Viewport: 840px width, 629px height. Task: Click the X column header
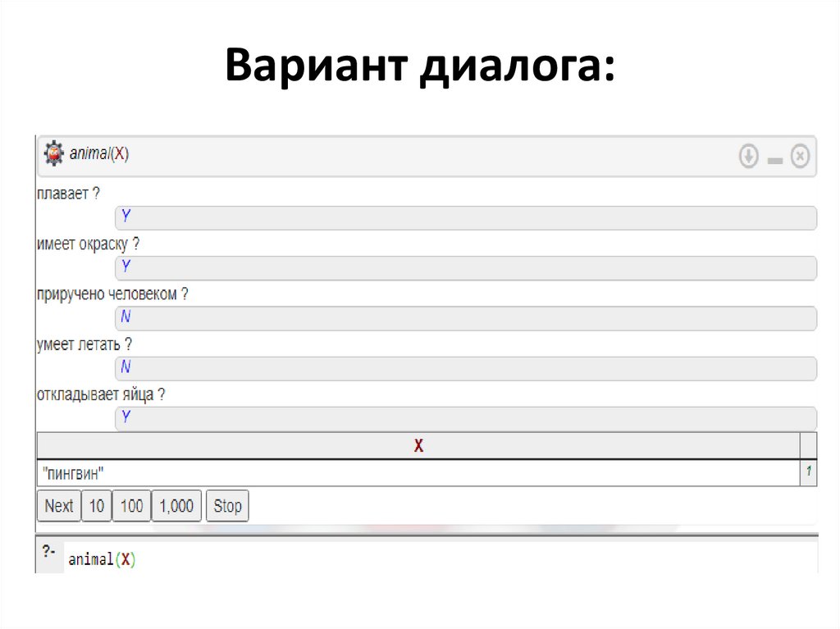click(418, 445)
